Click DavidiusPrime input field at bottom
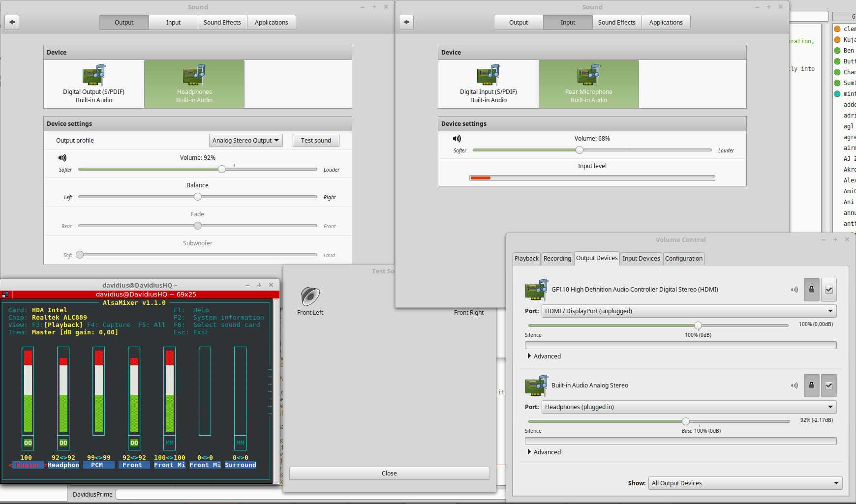The image size is (856, 504). pos(310,494)
